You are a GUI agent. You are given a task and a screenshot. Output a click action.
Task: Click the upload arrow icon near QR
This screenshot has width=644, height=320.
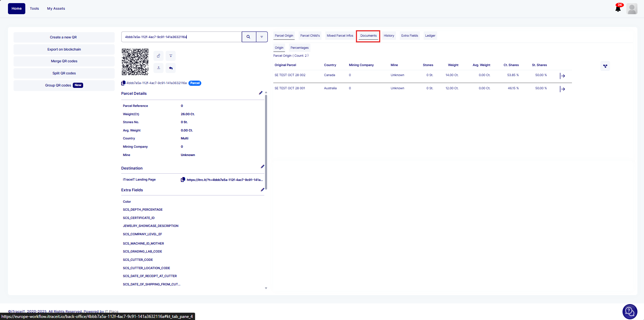(x=158, y=68)
